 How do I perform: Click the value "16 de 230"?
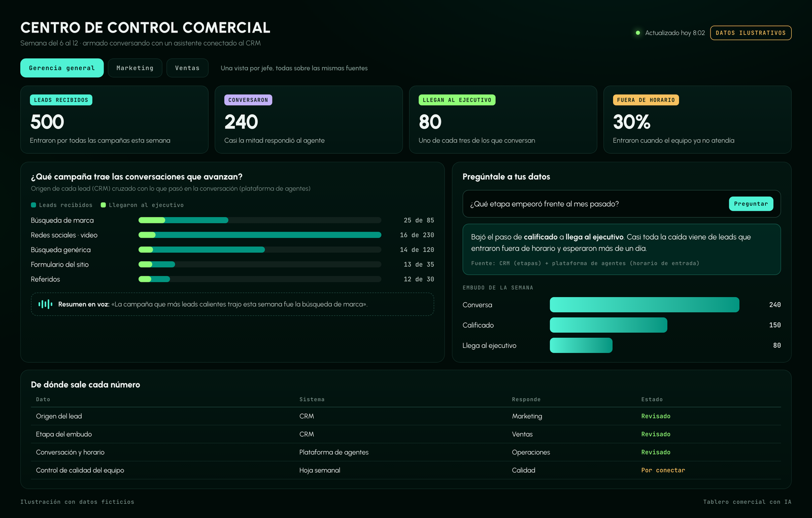417,235
